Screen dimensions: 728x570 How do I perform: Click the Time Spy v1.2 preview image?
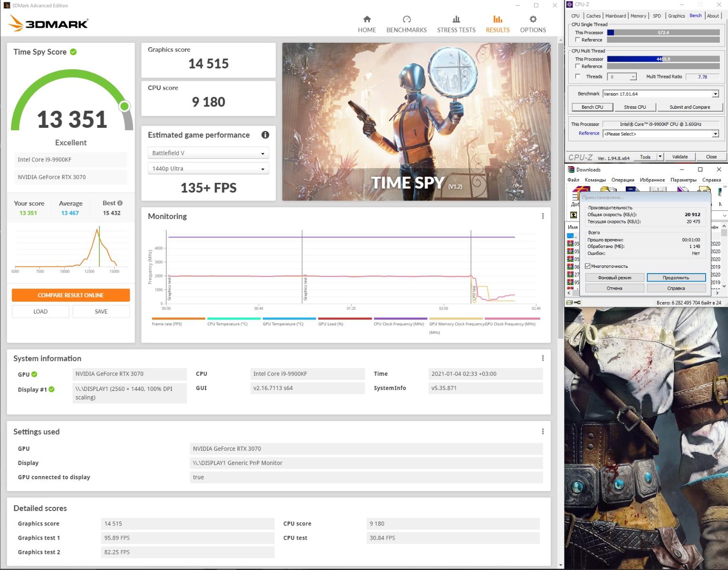tap(416, 122)
